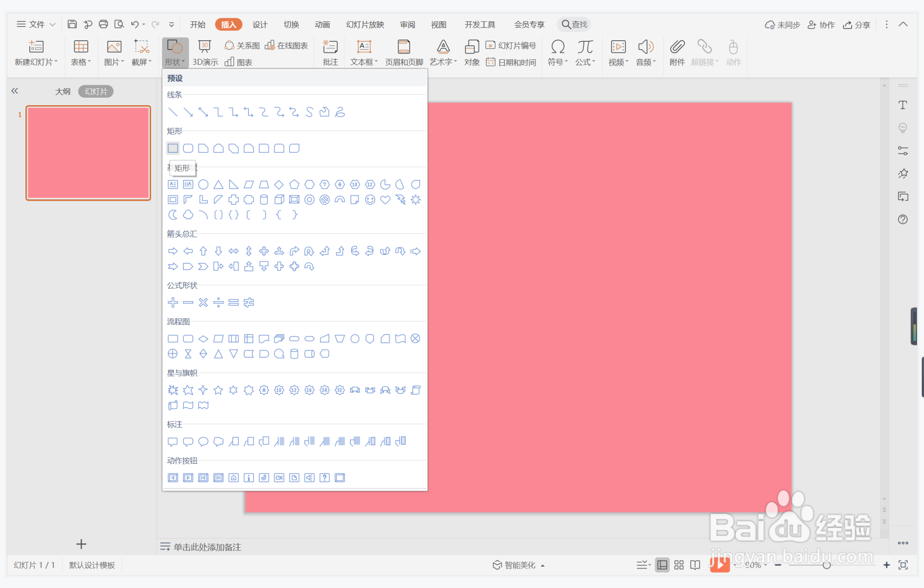The width and height of the screenshot is (924, 588).
Task: Pick the heart shape
Action: [x=385, y=200]
